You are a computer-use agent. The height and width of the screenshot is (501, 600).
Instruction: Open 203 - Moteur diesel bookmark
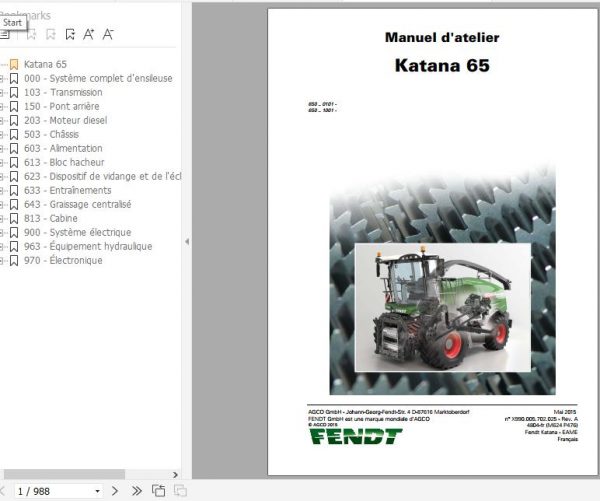[x=65, y=120]
